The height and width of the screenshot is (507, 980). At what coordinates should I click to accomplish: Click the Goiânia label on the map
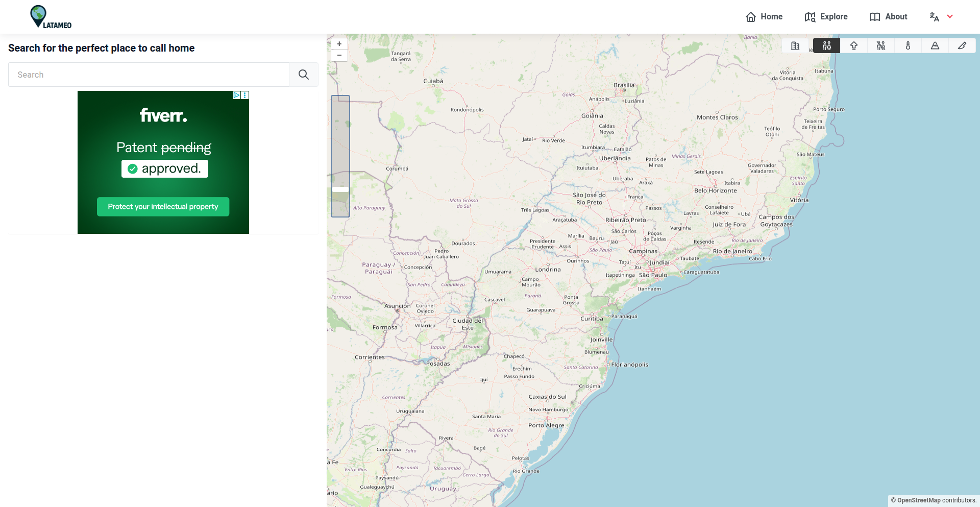coord(592,116)
